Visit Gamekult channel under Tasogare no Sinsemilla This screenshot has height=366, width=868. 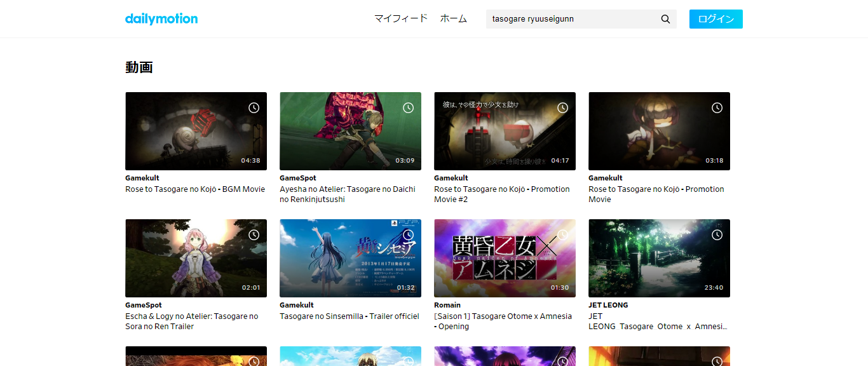[x=297, y=305]
